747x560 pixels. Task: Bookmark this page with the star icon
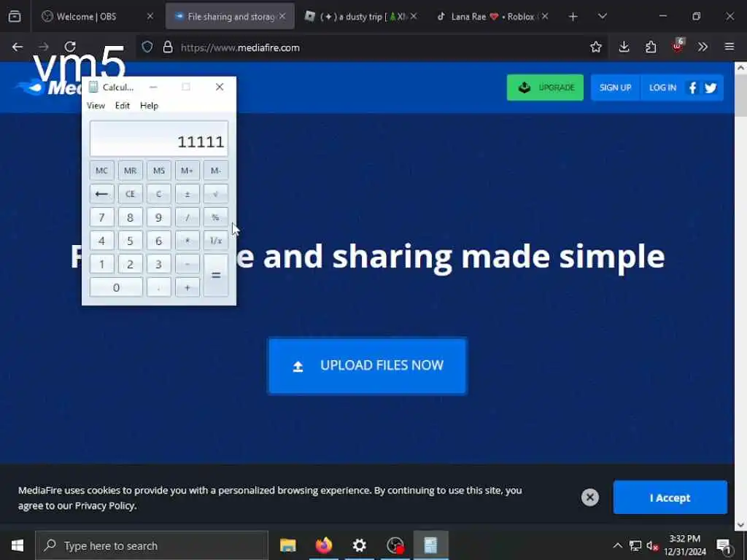pos(595,47)
